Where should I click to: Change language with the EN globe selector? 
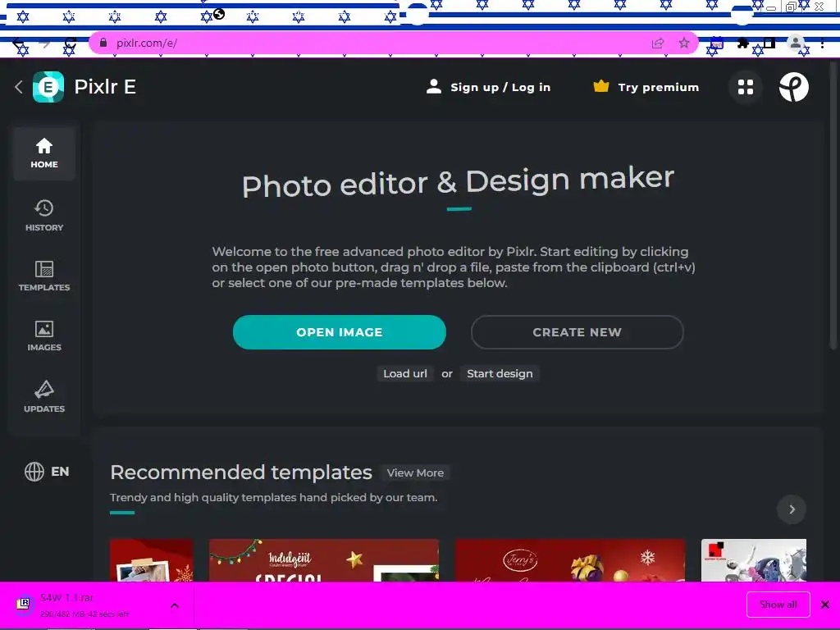pyautogui.click(x=47, y=472)
